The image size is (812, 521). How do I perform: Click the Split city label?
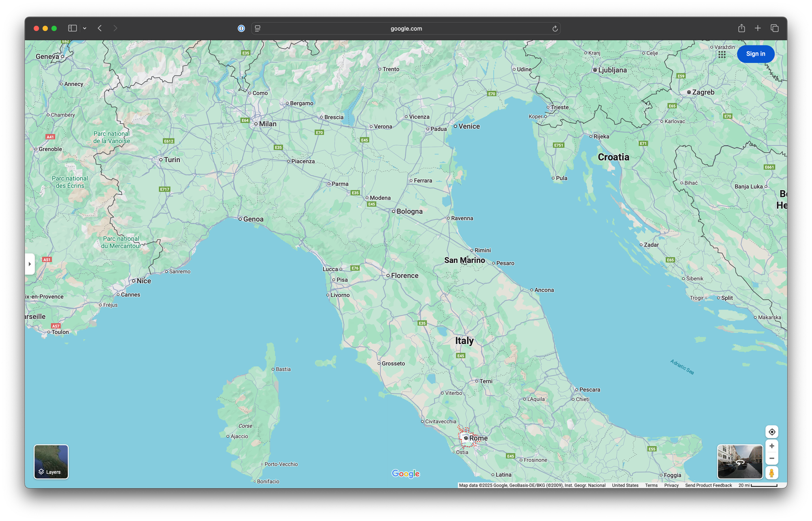(727, 298)
